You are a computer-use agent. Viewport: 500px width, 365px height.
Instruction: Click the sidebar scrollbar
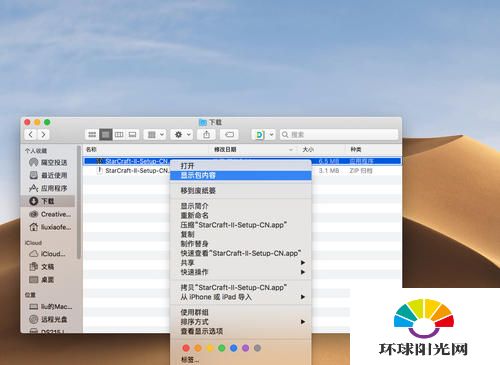[79, 202]
